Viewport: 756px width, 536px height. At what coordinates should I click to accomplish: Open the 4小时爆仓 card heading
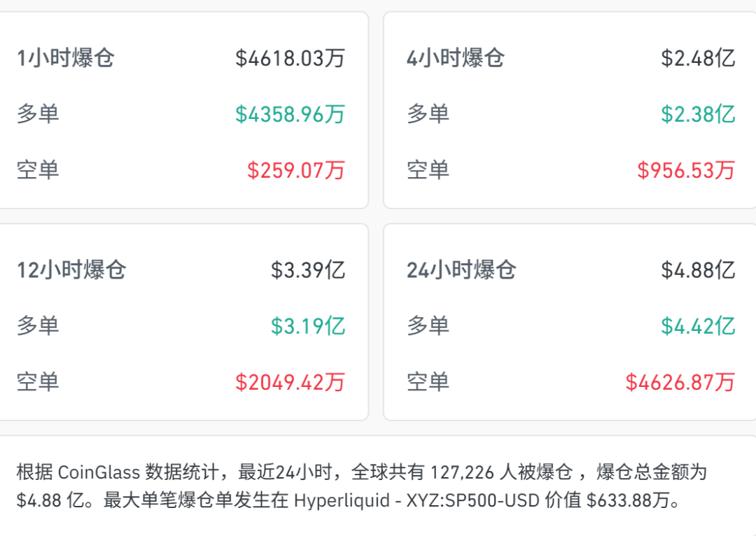pos(455,58)
